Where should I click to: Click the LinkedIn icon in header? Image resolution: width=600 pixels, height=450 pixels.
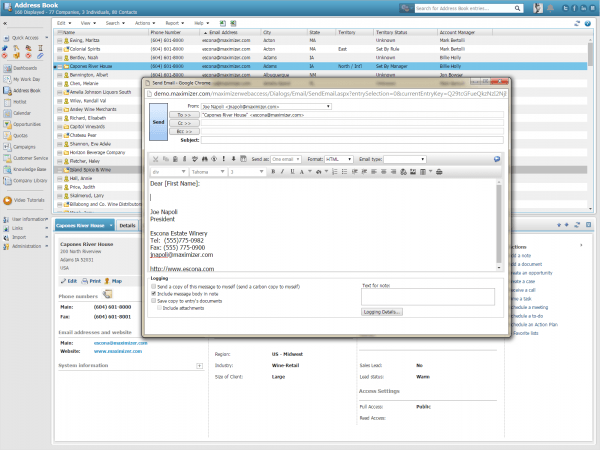[x=584, y=8]
